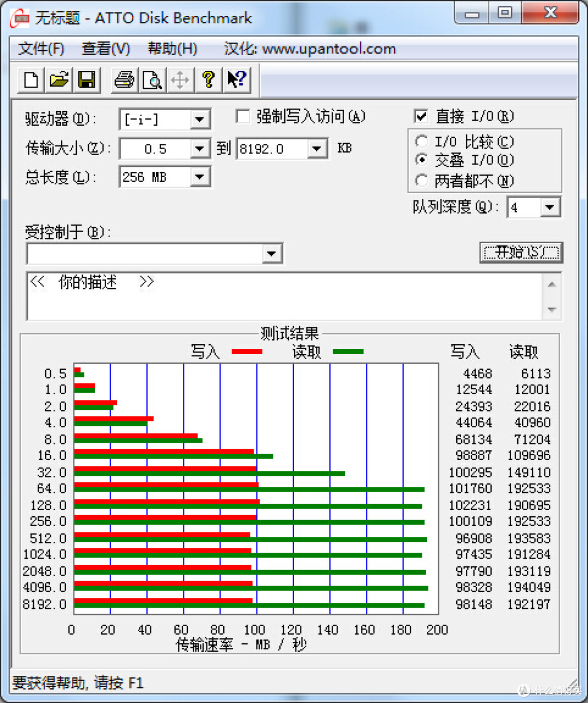Click the read value 194049
Screen dimensions: 588x703
pos(529,588)
